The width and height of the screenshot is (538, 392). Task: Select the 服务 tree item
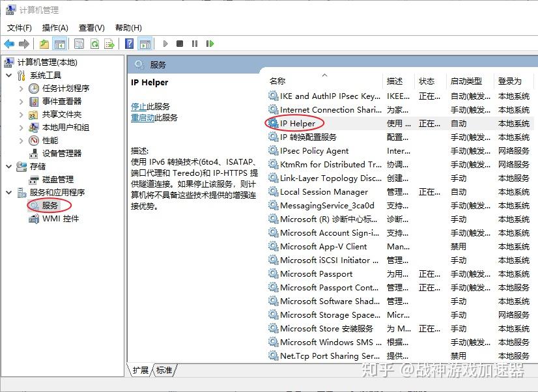[x=50, y=205]
